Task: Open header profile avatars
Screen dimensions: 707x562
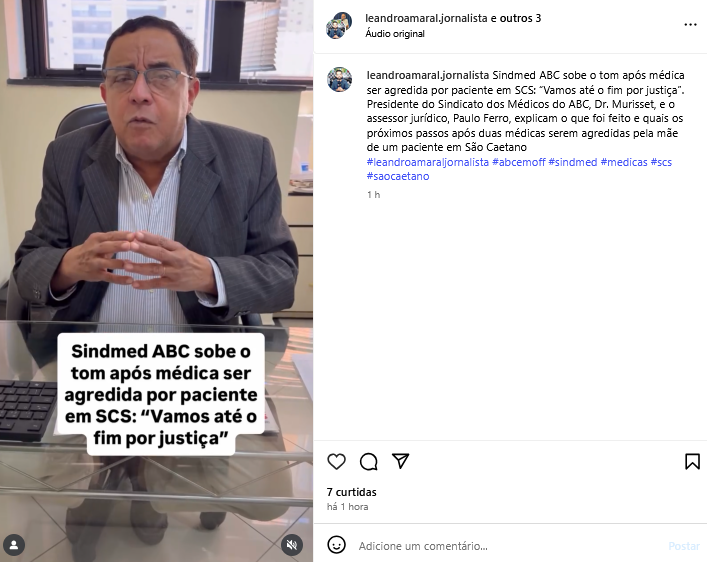Action: coord(339,25)
